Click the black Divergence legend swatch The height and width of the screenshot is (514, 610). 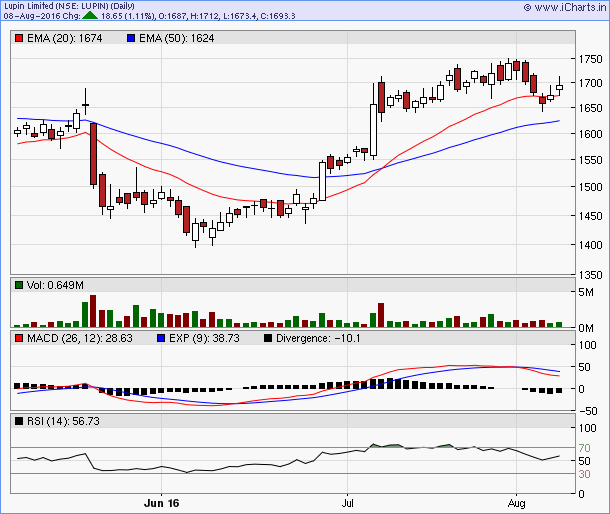tap(268, 338)
